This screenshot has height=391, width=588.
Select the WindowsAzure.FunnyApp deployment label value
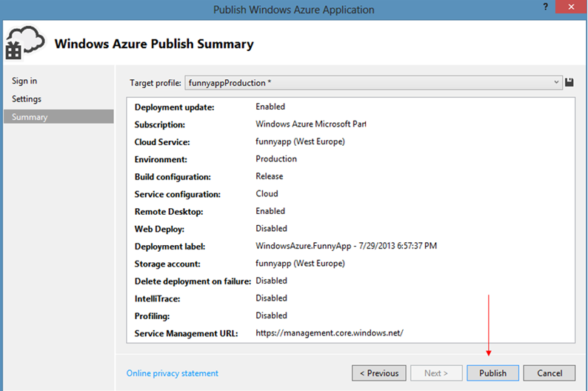coord(346,246)
